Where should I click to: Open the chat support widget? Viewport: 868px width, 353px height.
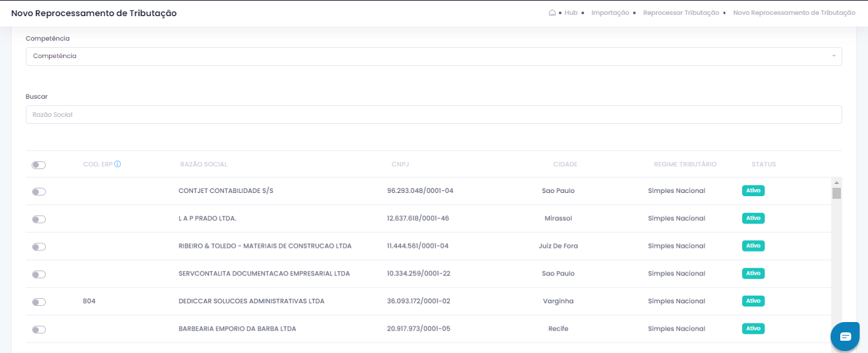click(x=845, y=336)
